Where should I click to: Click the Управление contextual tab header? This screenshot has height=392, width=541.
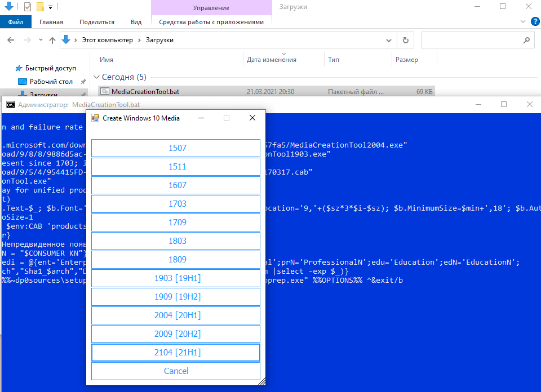tap(211, 7)
